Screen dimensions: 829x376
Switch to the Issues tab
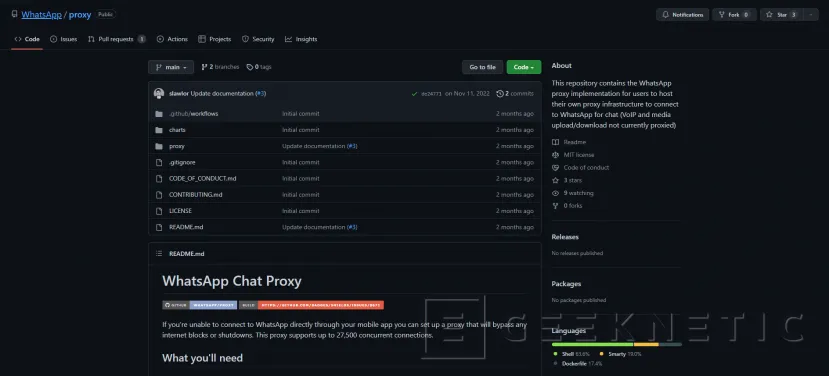click(x=63, y=39)
